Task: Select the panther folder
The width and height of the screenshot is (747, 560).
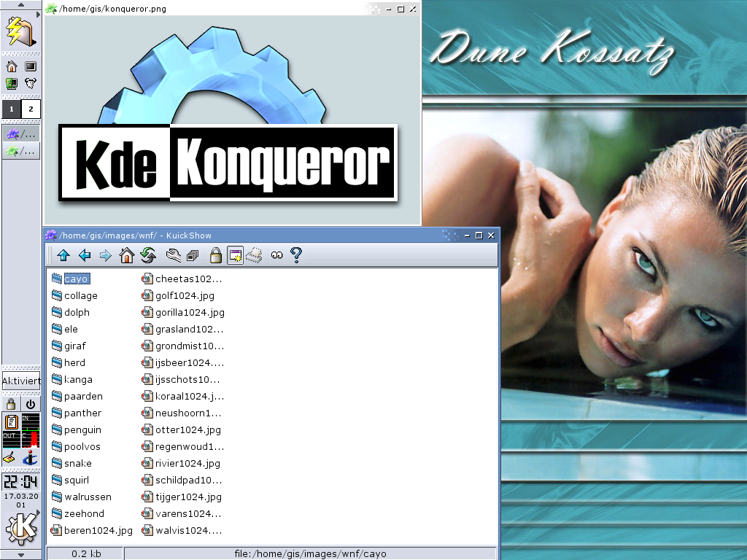Action: coord(76,413)
